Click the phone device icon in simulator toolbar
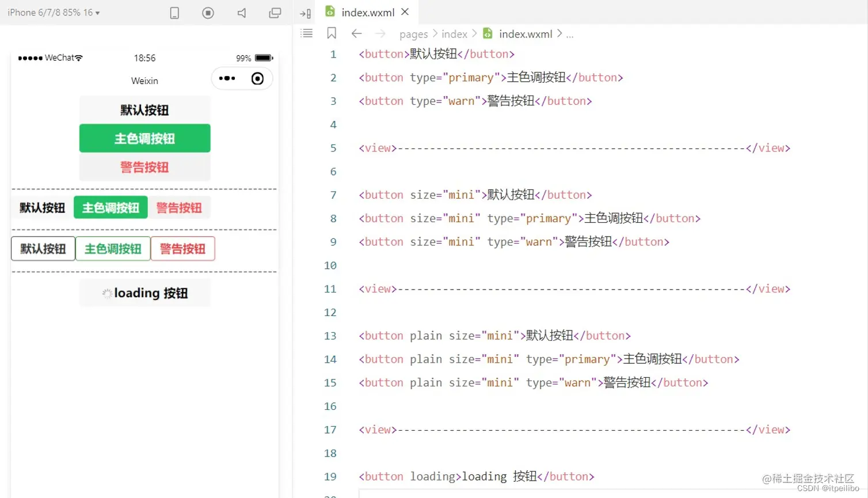The width and height of the screenshot is (868, 498). tap(174, 13)
